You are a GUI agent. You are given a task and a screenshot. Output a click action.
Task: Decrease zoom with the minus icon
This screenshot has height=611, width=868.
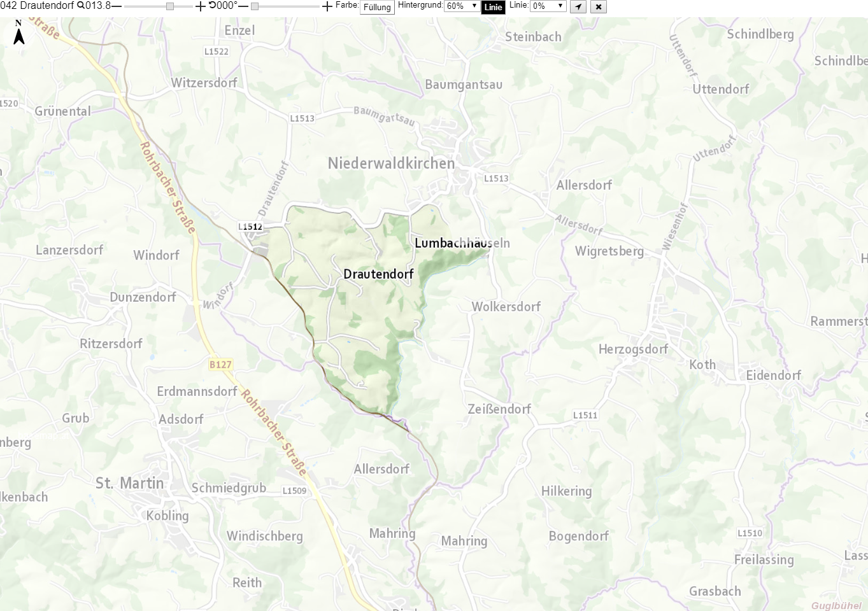point(117,6)
